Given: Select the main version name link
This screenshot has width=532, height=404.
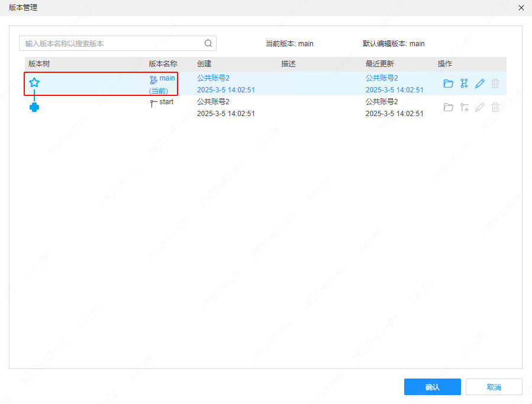Looking at the screenshot, I should tap(166, 78).
